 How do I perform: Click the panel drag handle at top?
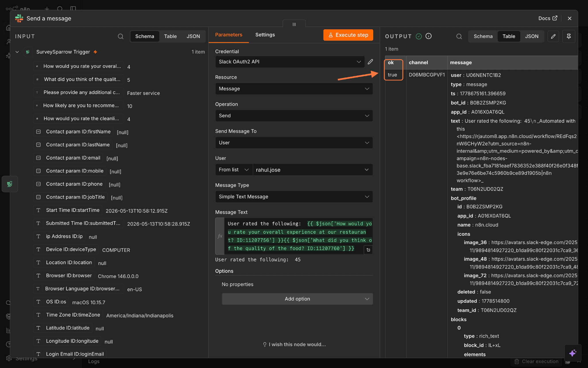(x=294, y=24)
